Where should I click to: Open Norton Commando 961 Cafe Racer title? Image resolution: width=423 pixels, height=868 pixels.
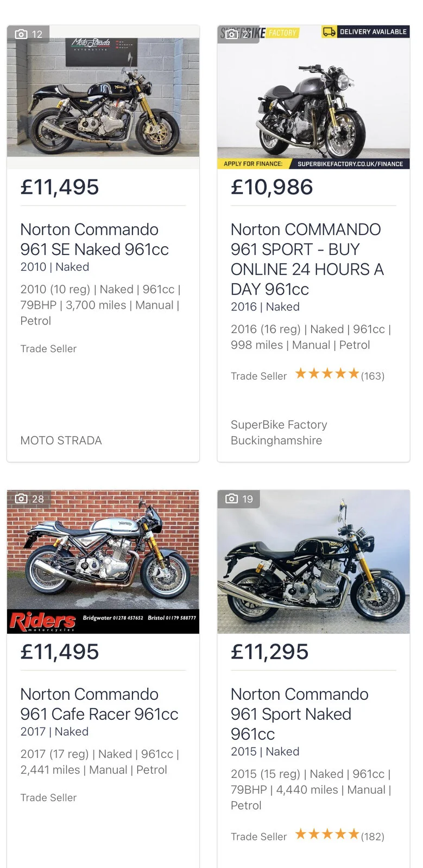click(99, 704)
